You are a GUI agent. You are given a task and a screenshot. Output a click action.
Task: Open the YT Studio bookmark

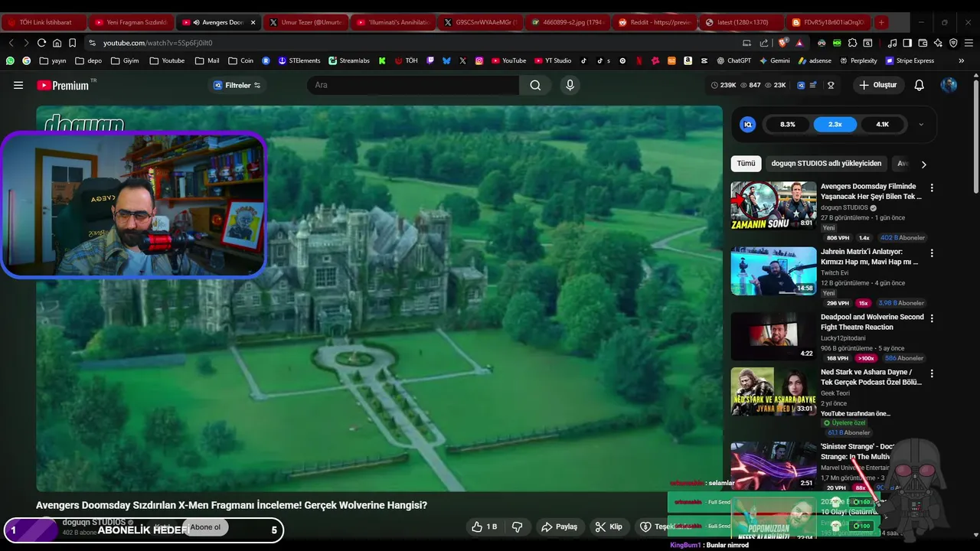[552, 60]
